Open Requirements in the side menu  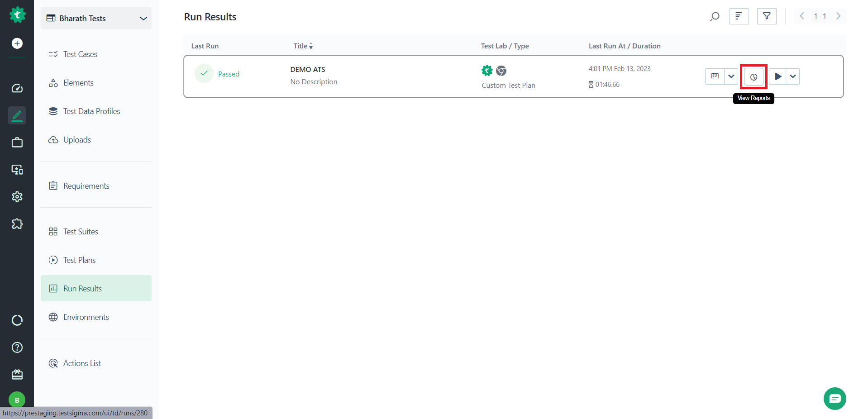[96, 186]
